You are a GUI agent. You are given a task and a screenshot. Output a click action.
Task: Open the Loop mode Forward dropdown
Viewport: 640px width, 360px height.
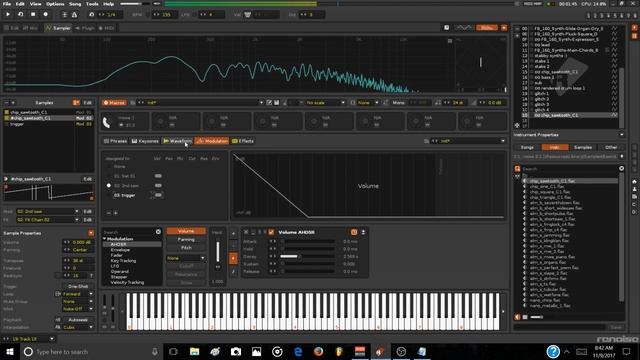point(78,294)
